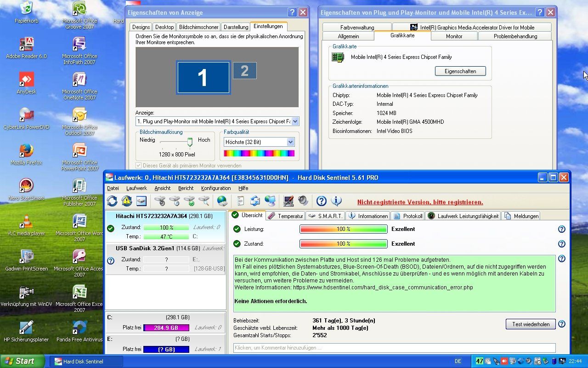Click the globe and monitor network toolbar icon

click(270, 201)
